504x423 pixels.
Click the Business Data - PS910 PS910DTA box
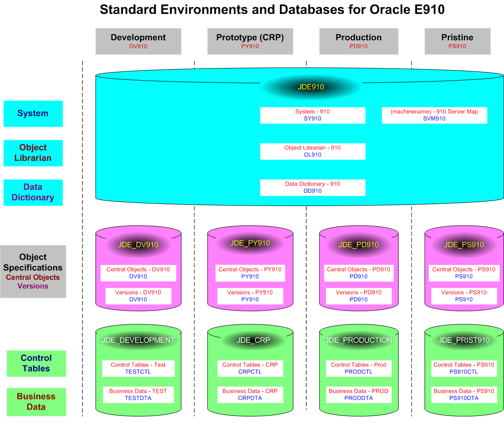point(464,395)
